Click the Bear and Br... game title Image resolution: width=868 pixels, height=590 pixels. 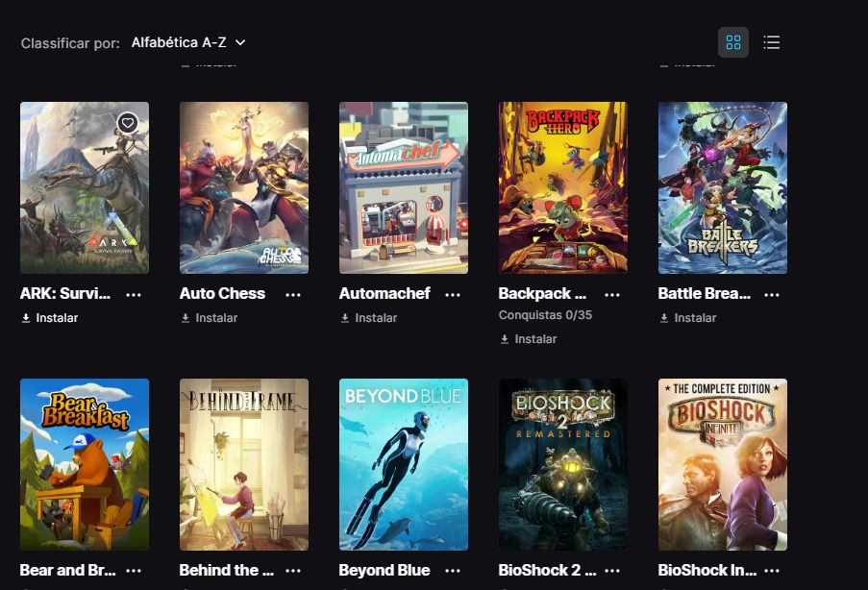pyautogui.click(x=67, y=570)
